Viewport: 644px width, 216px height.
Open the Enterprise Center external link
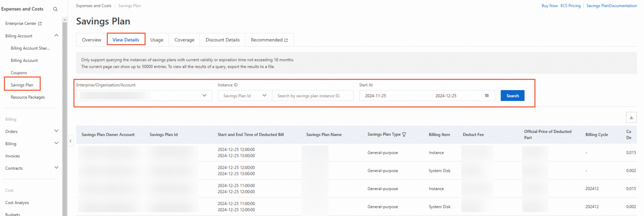coord(23,24)
